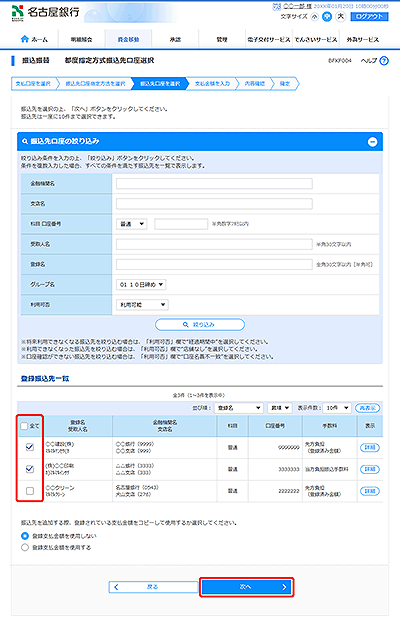Click the Nagoya Bank logo
400x631 pixels.
45,12
